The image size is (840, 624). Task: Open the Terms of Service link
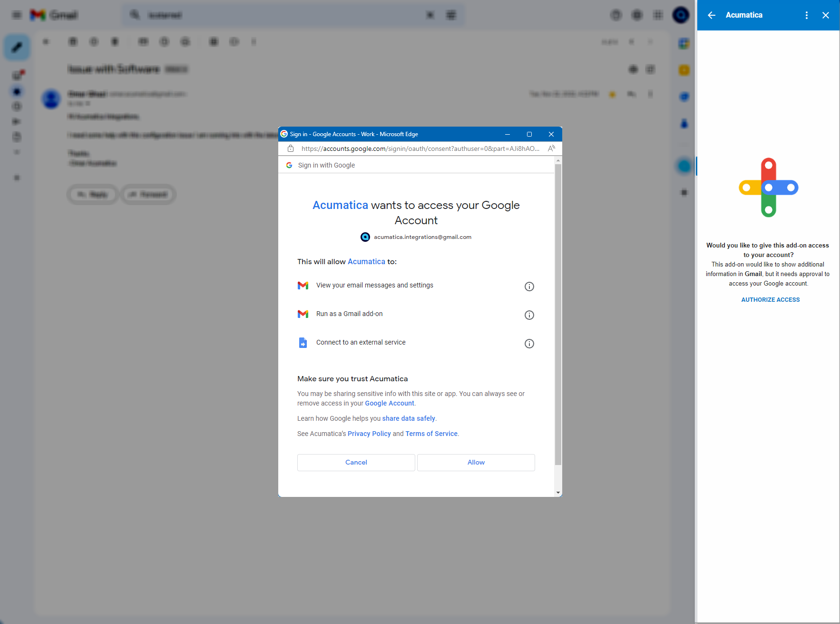point(431,434)
